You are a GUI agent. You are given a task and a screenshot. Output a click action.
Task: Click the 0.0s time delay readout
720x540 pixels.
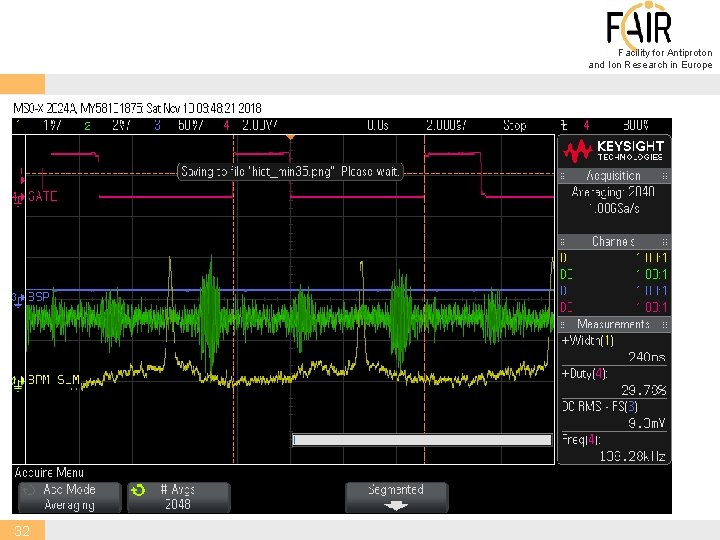[x=378, y=125]
